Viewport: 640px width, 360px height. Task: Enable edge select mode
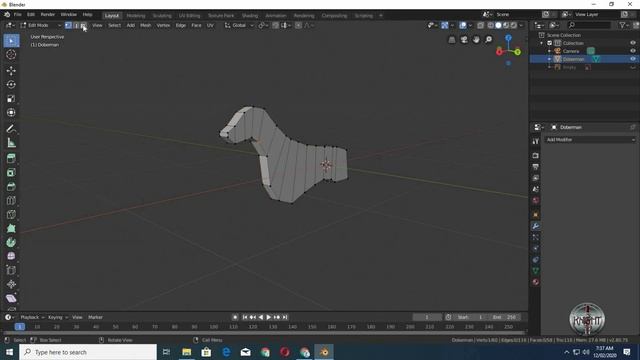pos(76,25)
